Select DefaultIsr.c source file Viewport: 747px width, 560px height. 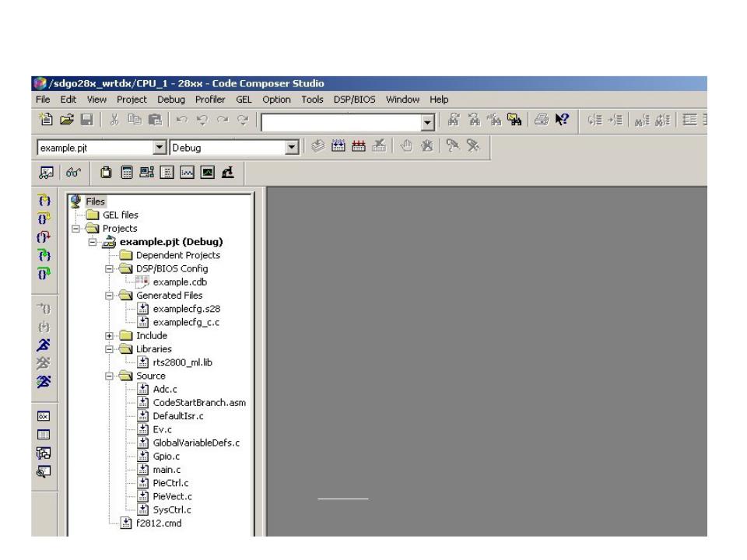tap(178, 416)
